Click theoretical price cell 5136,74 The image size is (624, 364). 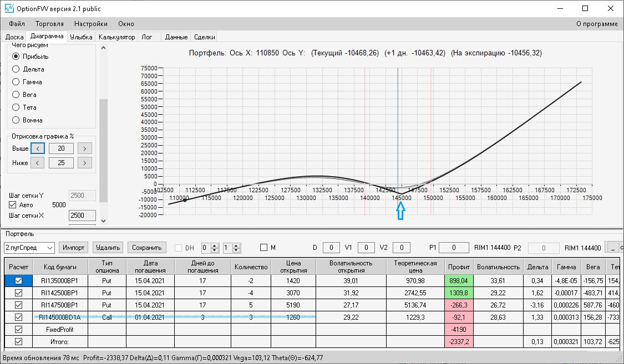coord(415,305)
